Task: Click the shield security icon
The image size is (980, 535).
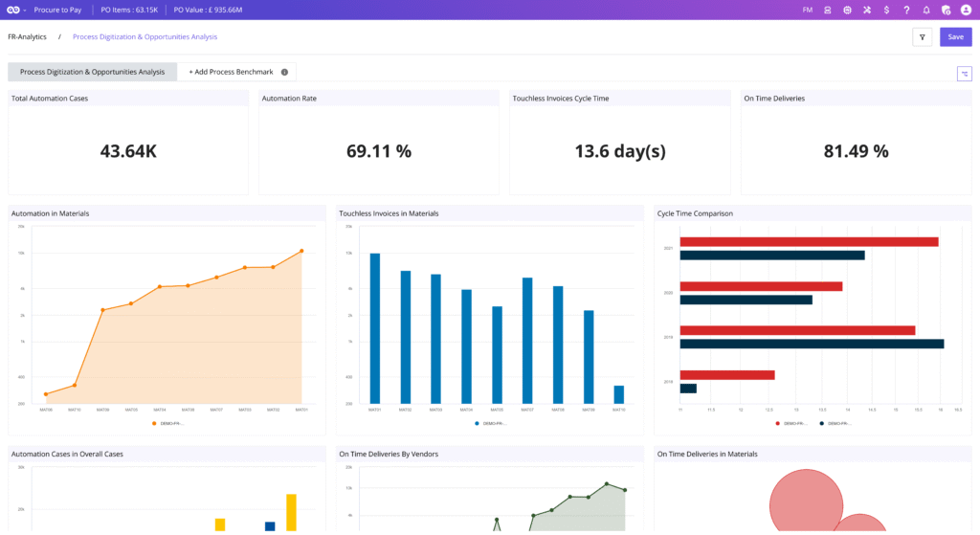Action: (946, 10)
